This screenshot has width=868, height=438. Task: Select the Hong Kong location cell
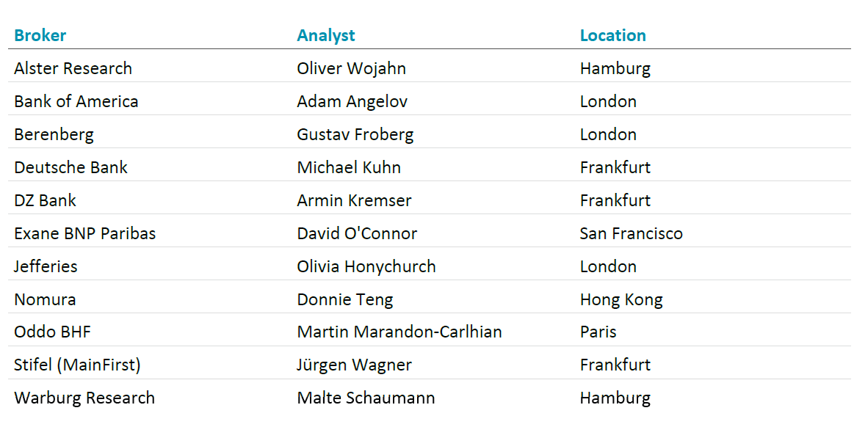tap(621, 299)
